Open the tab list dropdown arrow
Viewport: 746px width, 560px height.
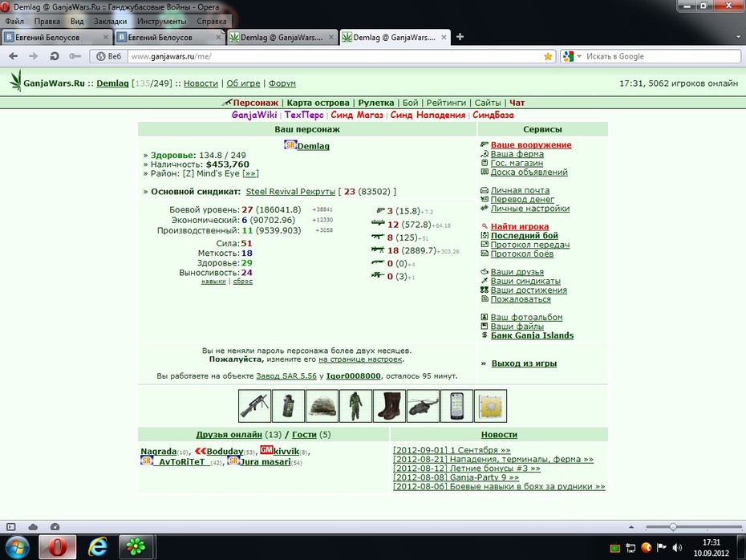(738, 37)
